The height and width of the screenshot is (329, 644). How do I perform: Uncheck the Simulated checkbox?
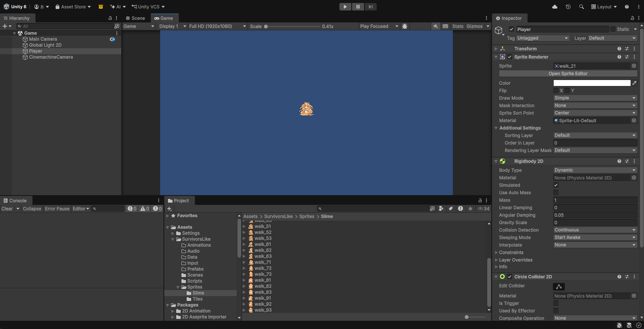(556, 185)
